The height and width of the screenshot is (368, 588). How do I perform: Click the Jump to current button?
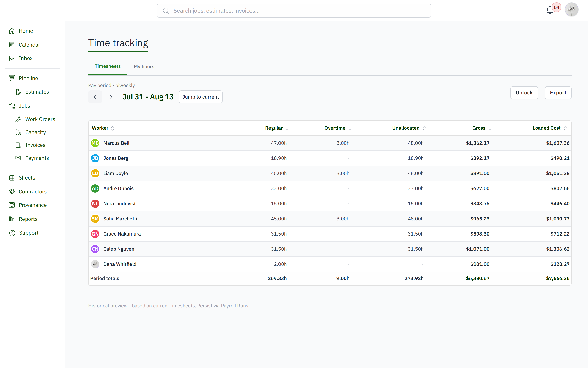coord(200,97)
